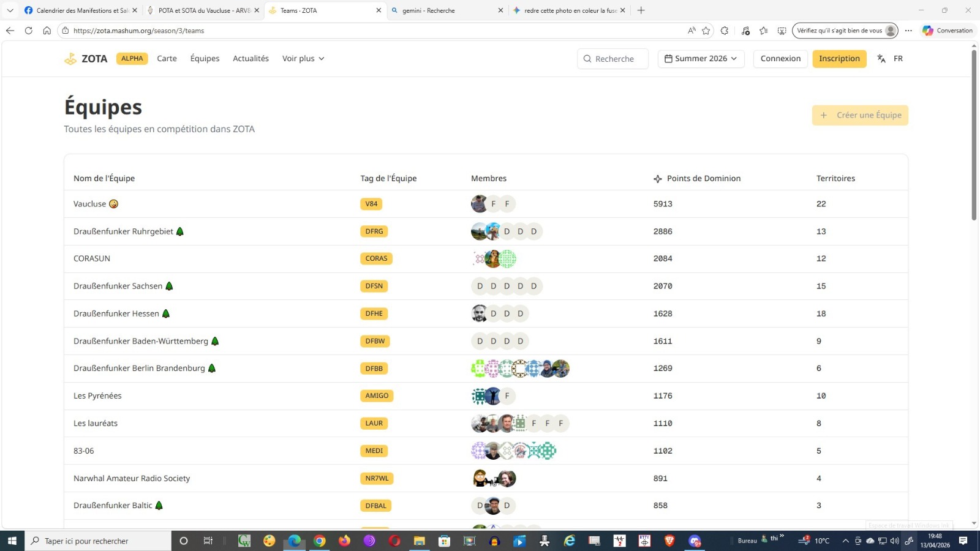980x551 pixels.
Task: Add page to favorites star icon
Action: (x=706, y=31)
